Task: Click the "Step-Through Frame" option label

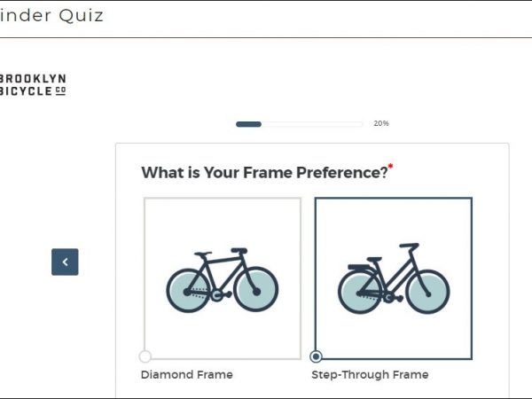Action: point(370,375)
